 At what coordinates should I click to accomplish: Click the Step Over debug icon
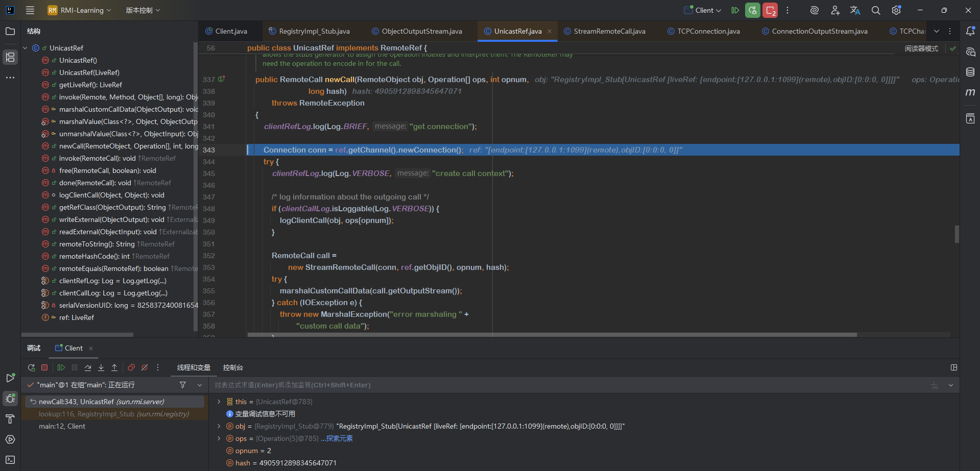pyautogui.click(x=88, y=367)
